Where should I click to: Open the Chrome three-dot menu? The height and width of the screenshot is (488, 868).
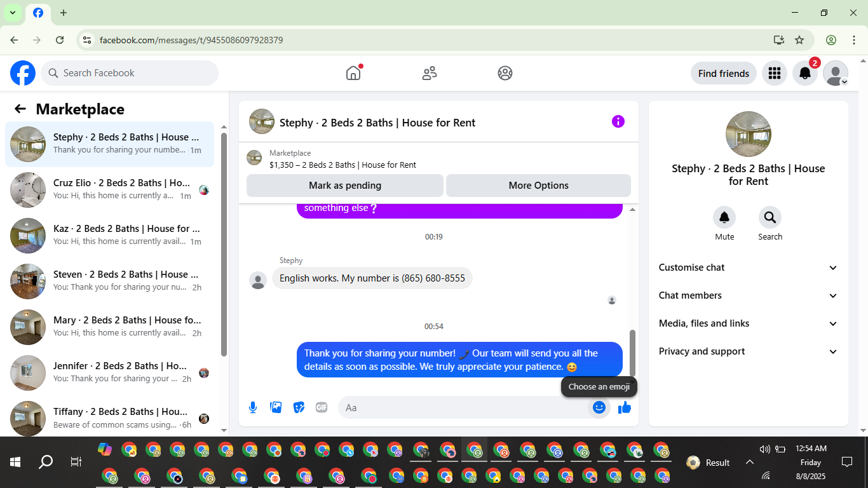[x=854, y=40]
